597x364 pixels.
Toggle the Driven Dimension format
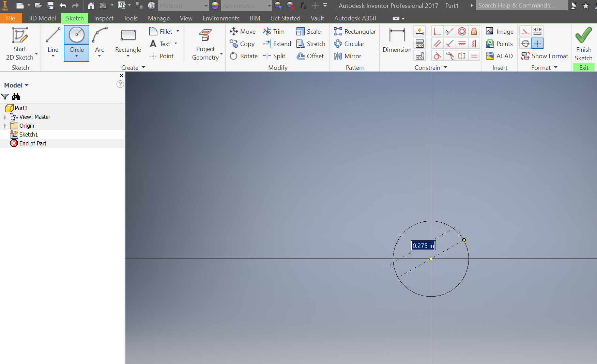click(x=537, y=31)
